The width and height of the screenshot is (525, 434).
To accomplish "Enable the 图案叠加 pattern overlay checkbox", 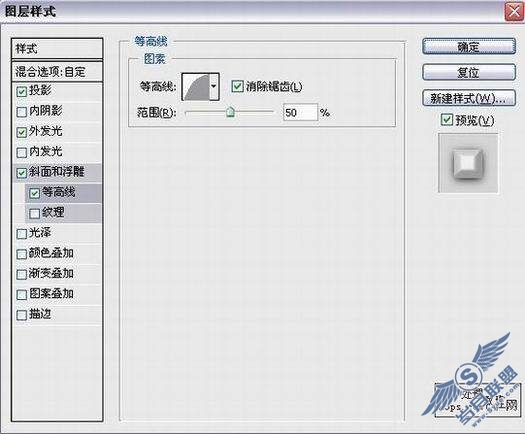I will pyautogui.click(x=21, y=295).
